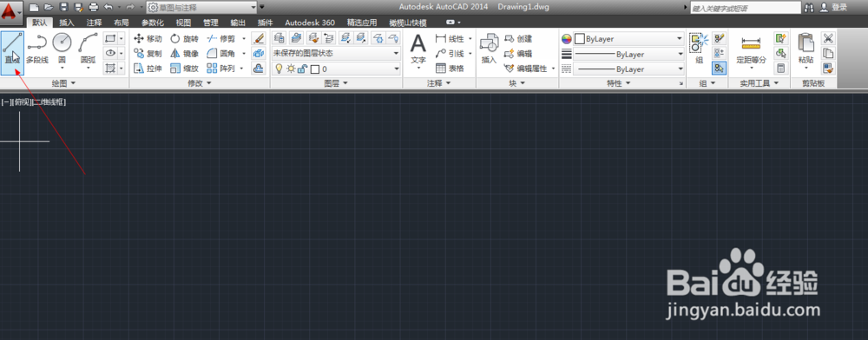Click the 粘贴 Paste icon
Image resolution: width=868 pixels, height=340 pixels.
806,49
